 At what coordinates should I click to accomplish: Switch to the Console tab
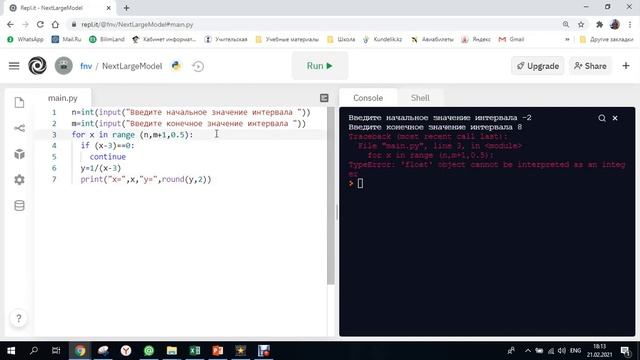pyautogui.click(x=368, y=98)
